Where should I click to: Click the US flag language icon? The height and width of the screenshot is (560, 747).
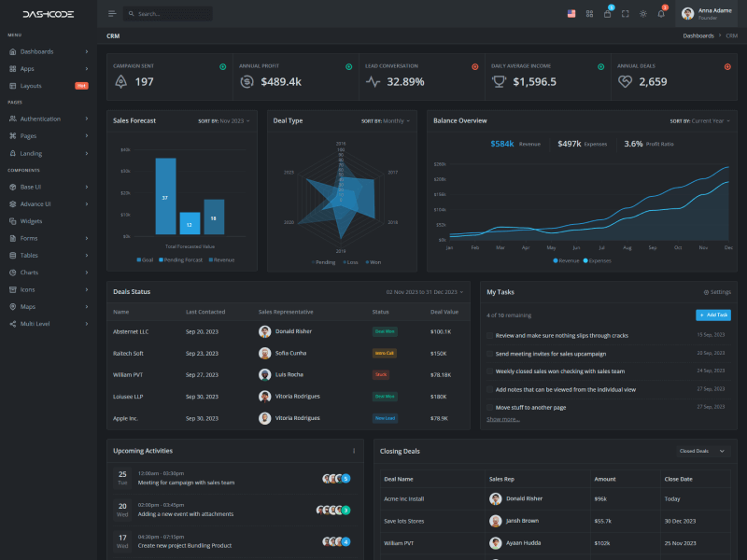tap(571, 14)
